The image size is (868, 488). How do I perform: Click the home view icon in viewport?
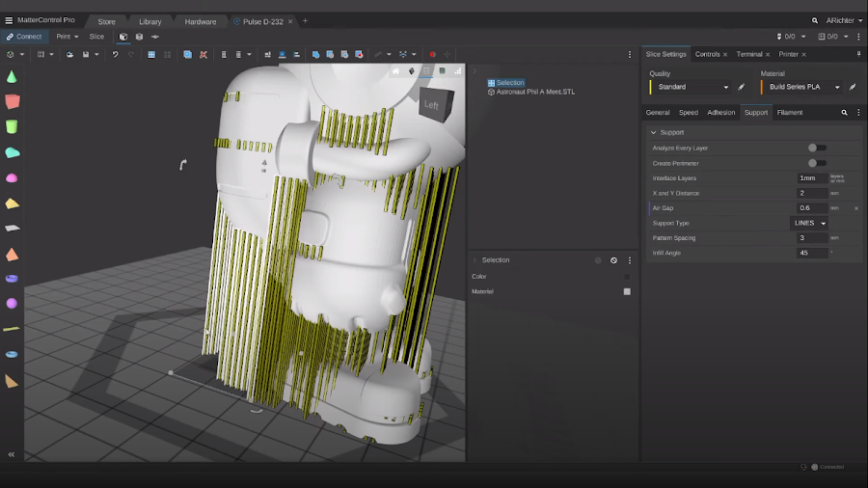(395, 71)
